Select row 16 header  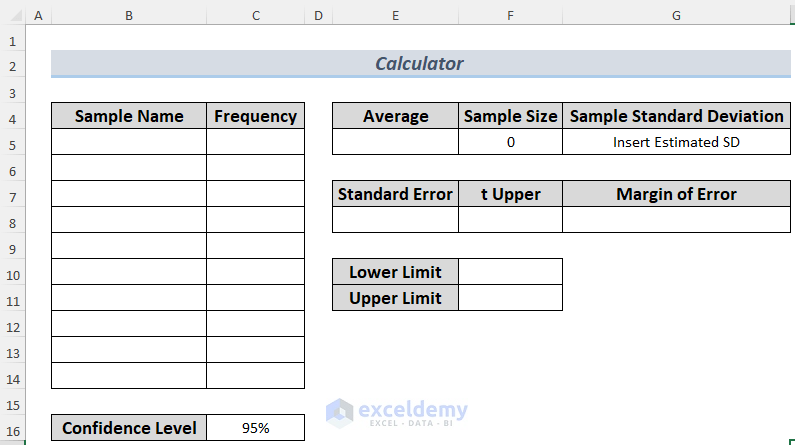coord(12,428)
